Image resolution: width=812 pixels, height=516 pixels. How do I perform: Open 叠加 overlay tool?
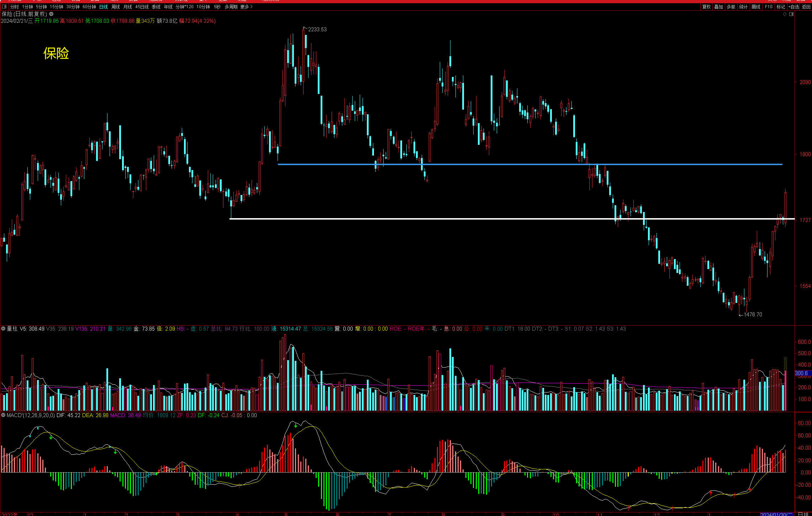(x=718, y=7)
